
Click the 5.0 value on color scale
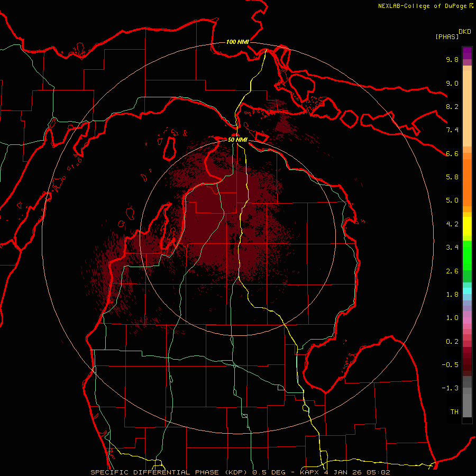452,200
